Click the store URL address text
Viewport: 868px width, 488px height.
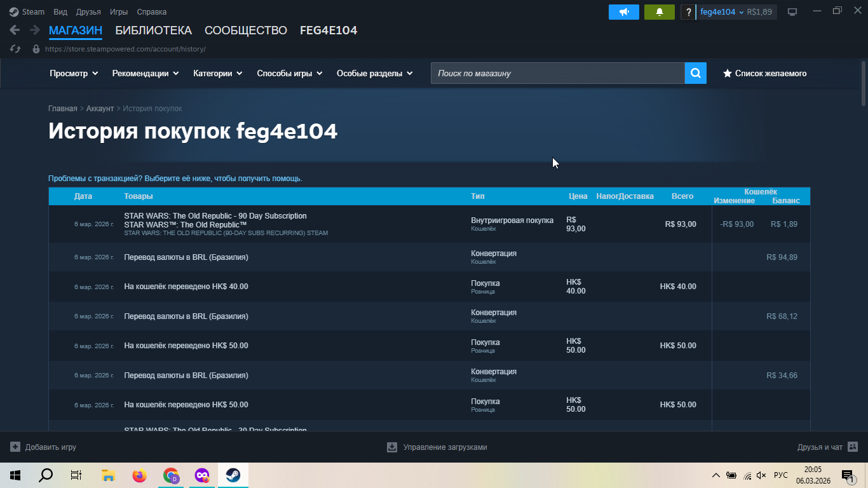pyautogui.click(x=125, y=49)
